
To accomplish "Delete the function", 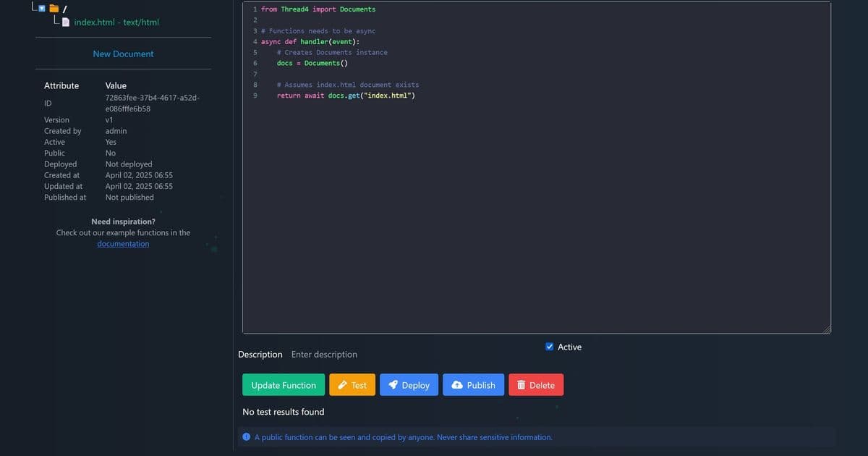I will [x=536, y=384].
